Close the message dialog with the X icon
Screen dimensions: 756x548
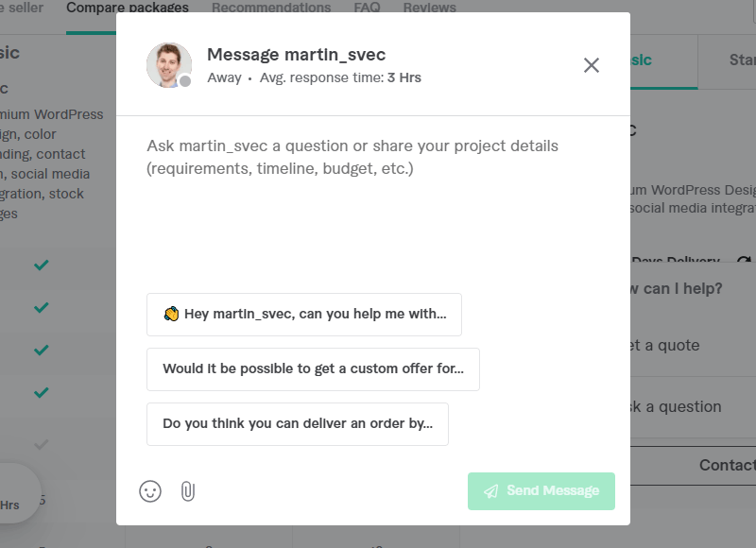592,65
